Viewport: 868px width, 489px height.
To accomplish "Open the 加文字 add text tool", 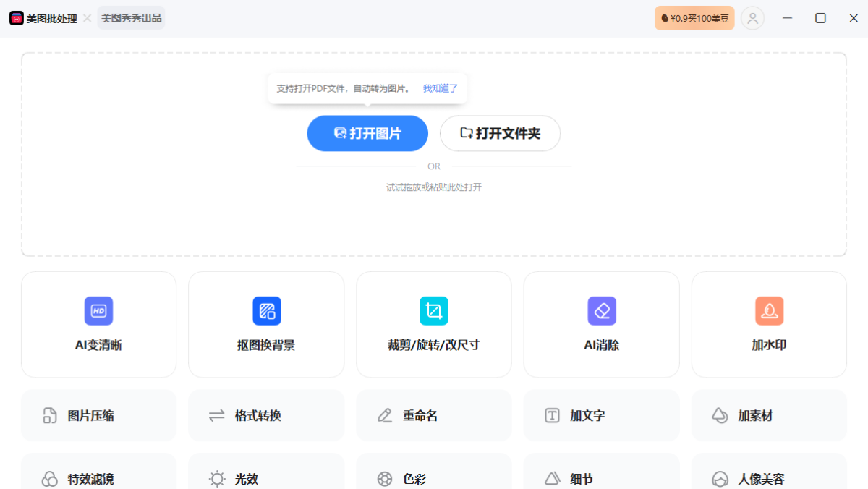I will click(x=601, y=415).
